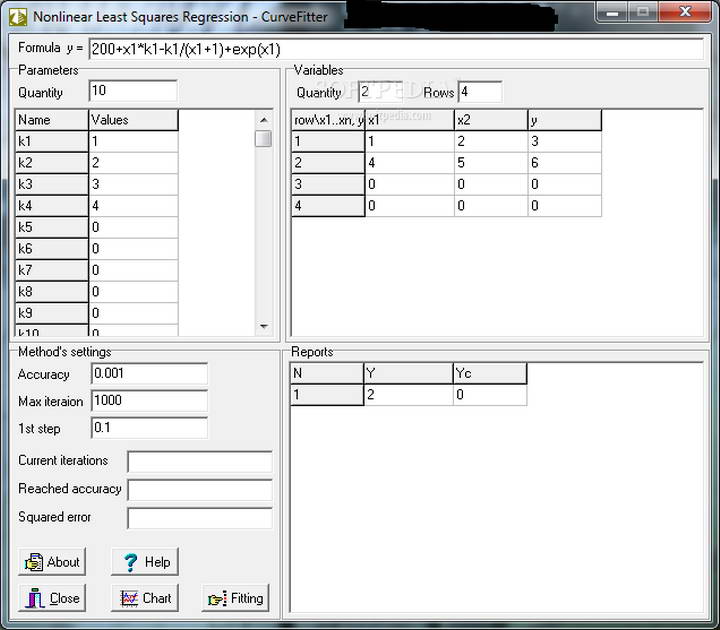Click row header 3 in Variables table
The height and width of the screenshot is (630, 720).
click(x=328, y=185)
